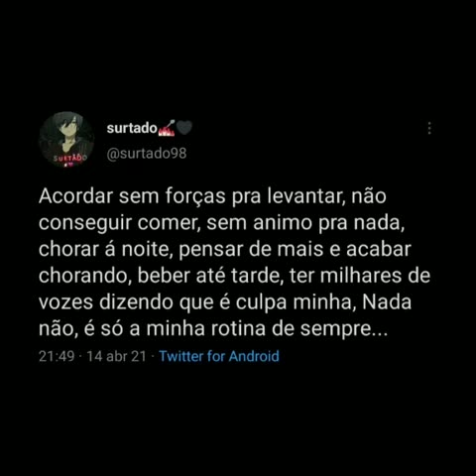Tap the final line 'não, é só a minha rotina'

(x=213, y=329)
